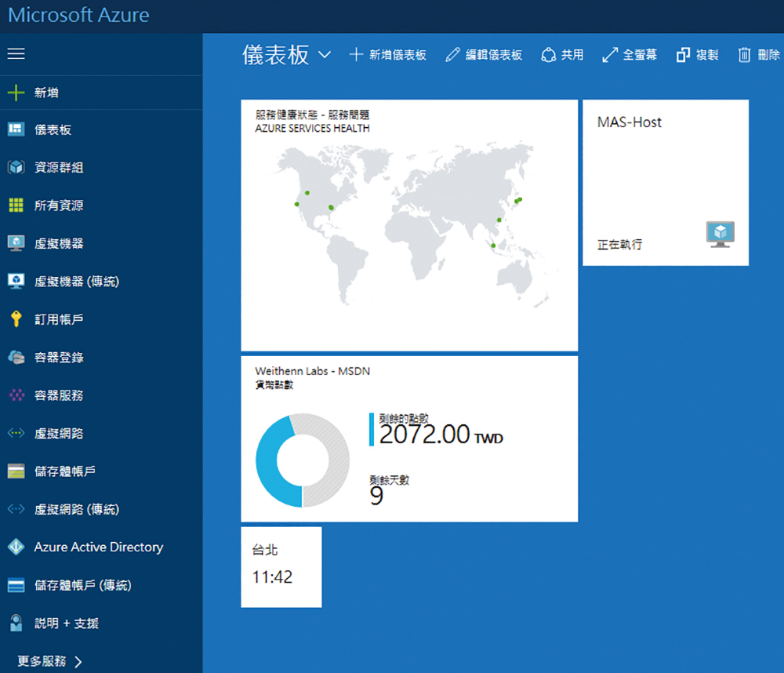This screenshot has width=784, height=673.
Task: Click the 說明 + 支援 label
Action: (67, 623)
